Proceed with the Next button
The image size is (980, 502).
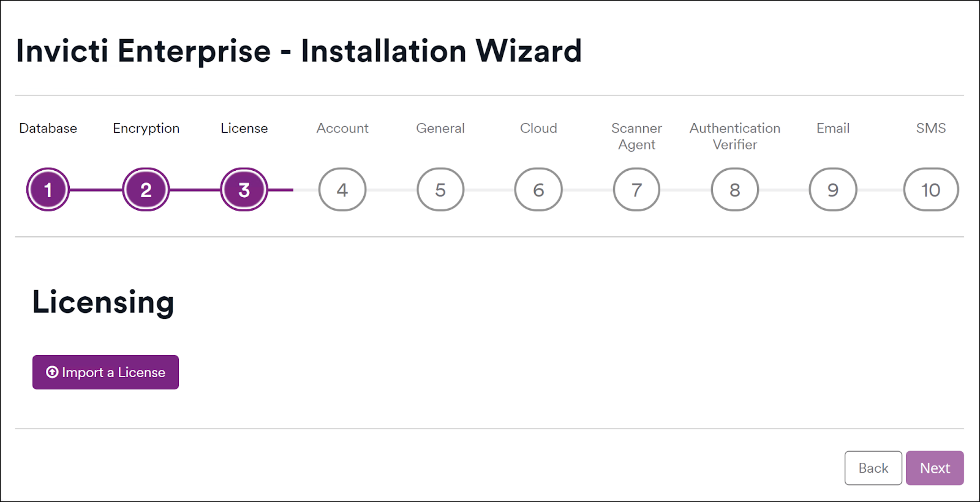(934, 468)
